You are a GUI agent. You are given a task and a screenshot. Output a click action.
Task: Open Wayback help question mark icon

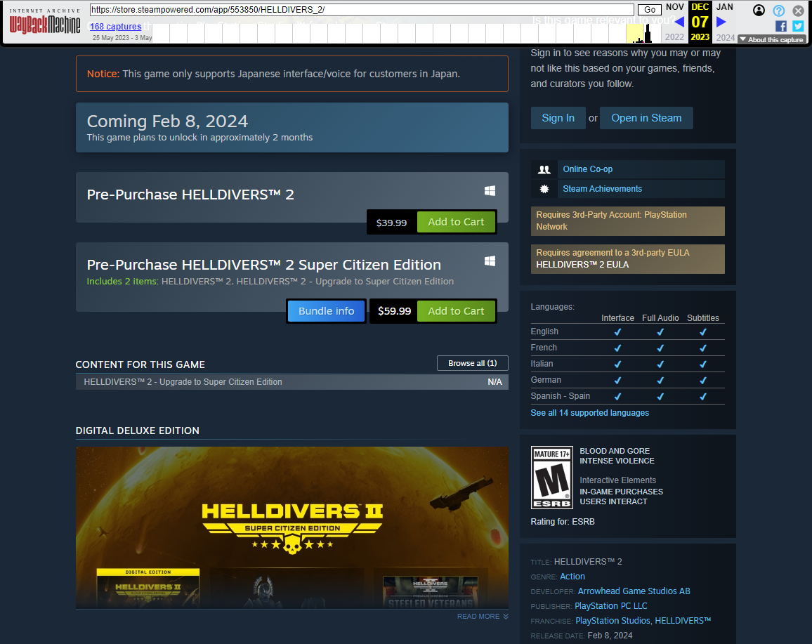point(778,11)
